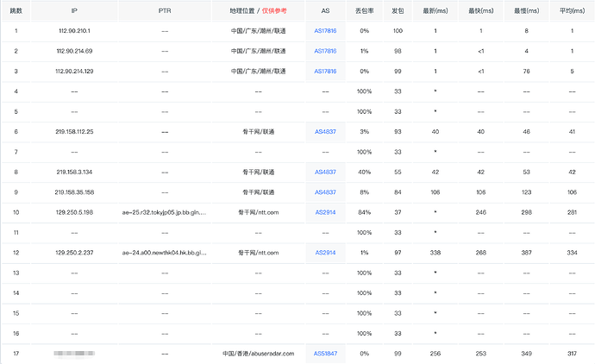Select IP address 112.90.214.129
The height and width of the screenshot is (364, 595).
pyautogui.click(x=74, y=71)
